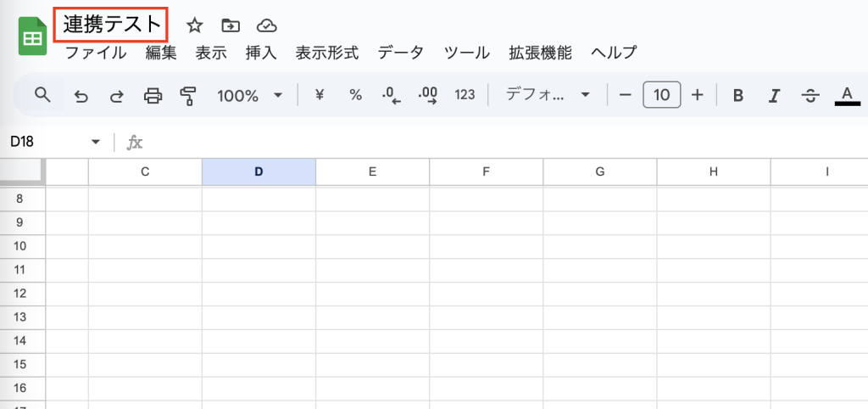The image size is (868, 409).
Task: Undo the last action
Action: pyautogui.click(x=81, y=96)
